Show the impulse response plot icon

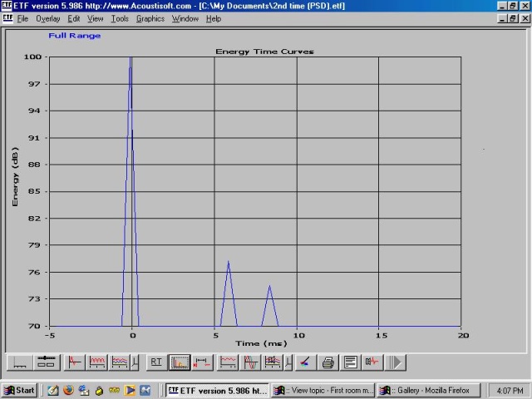74,362
